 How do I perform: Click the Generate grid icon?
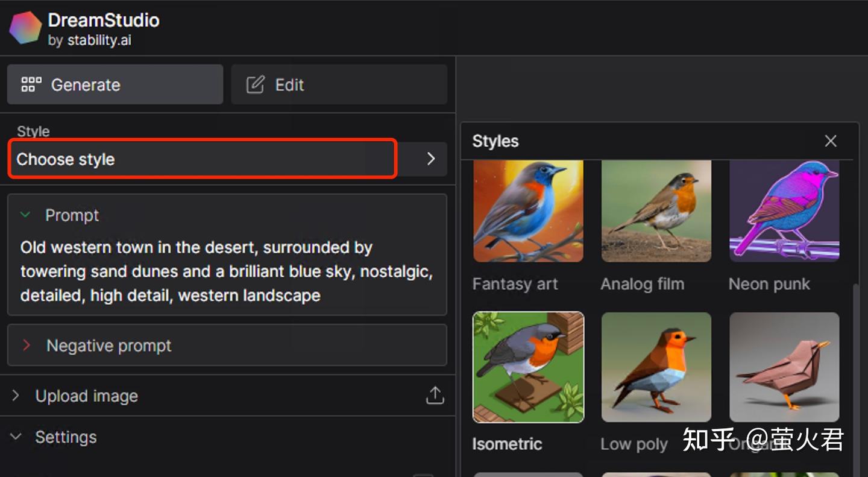coord(31,84)
